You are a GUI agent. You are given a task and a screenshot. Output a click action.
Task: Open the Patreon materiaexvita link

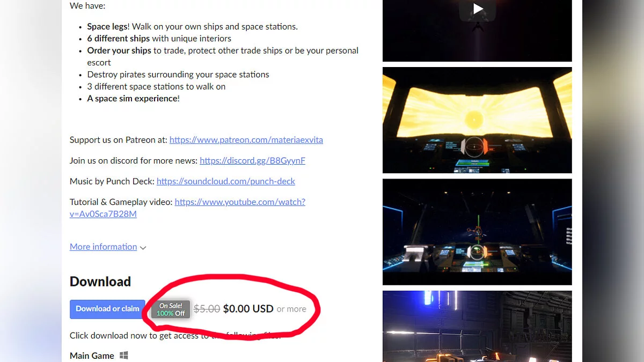click(x=246, y=140)
